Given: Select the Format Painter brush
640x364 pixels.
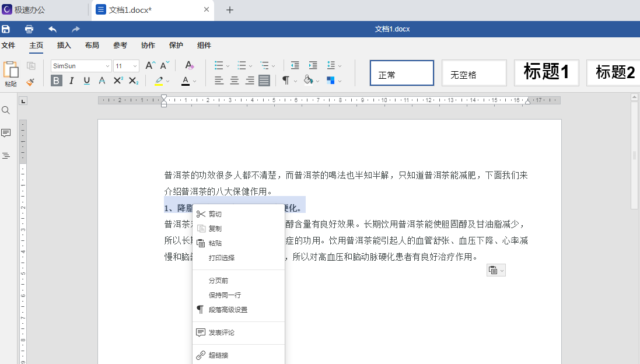Looking at the screenshot, I should tap(30, 82).
